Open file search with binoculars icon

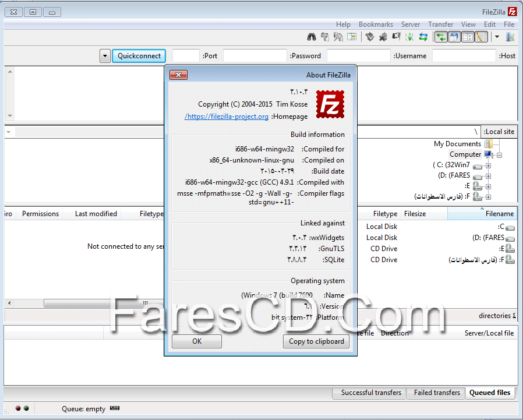pos(312,37)
